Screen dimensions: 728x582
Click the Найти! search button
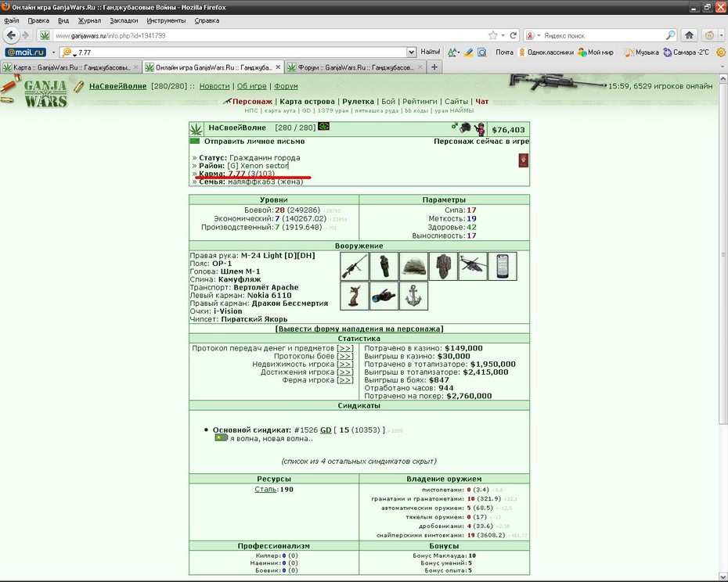(x=431, y=52)
